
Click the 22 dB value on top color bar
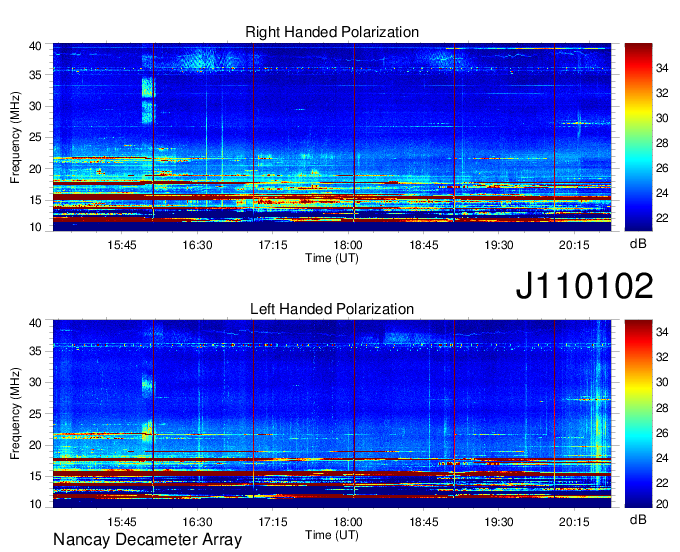662,218
